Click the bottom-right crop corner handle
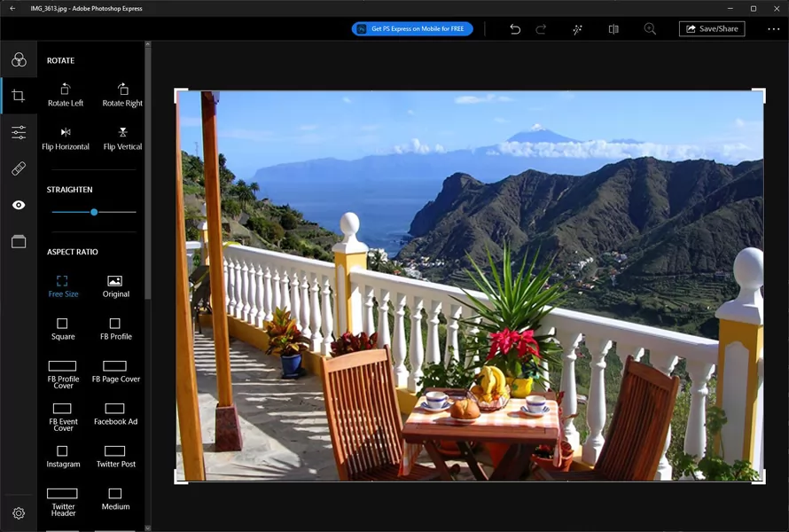Screen dimensions: 789x532 (x=759, y=477)
